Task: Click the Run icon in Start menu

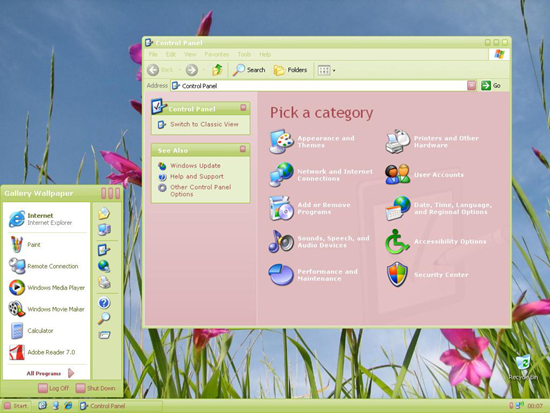Action: pos(104,335)
